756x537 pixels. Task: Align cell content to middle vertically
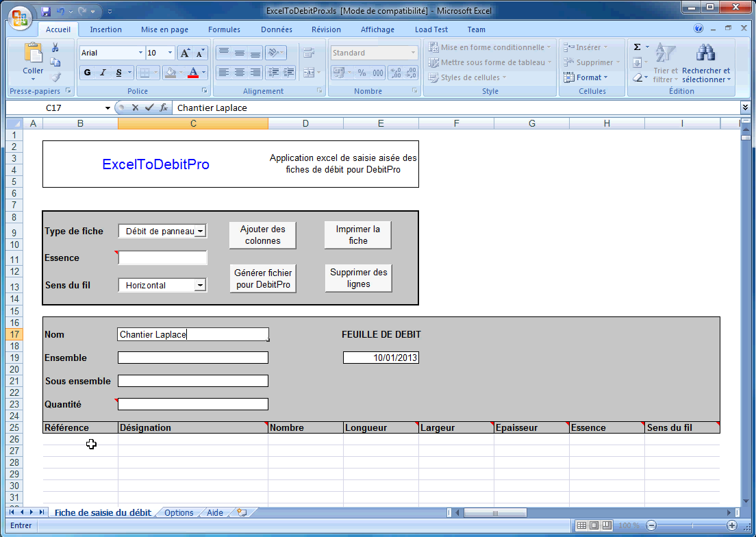(239, 52)
